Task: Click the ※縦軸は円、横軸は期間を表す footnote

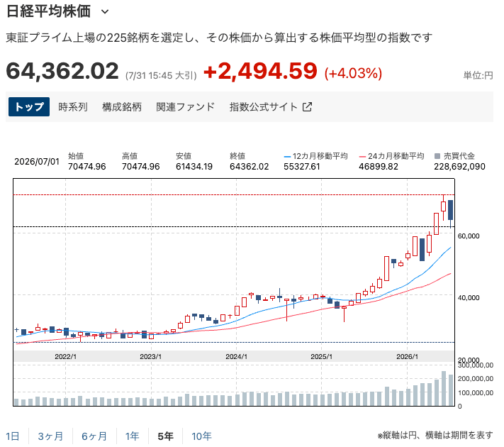Action: (x=435, y=435)
